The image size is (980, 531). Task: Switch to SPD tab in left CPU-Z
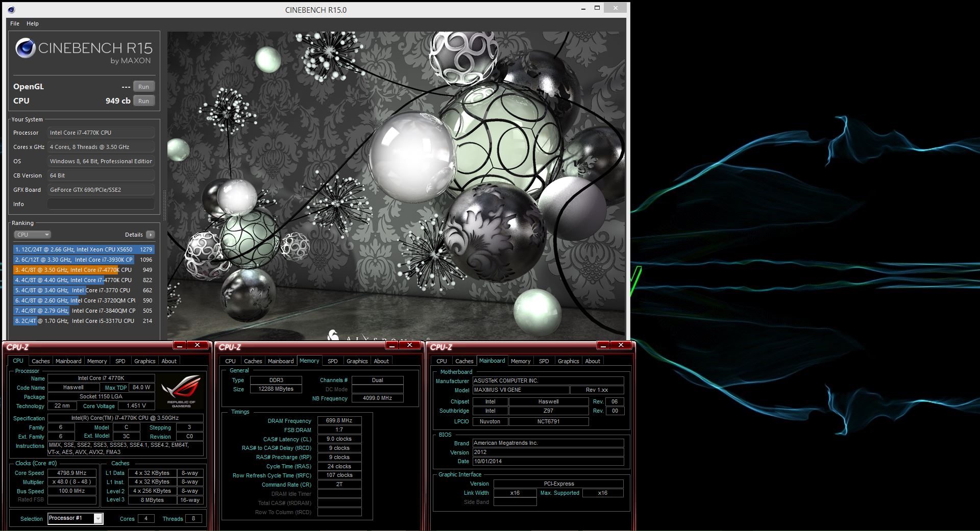click(x=120, y=361)
